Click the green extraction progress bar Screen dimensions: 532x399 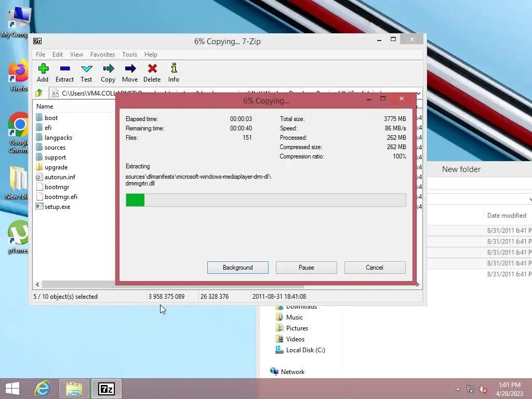coord(265,200)
